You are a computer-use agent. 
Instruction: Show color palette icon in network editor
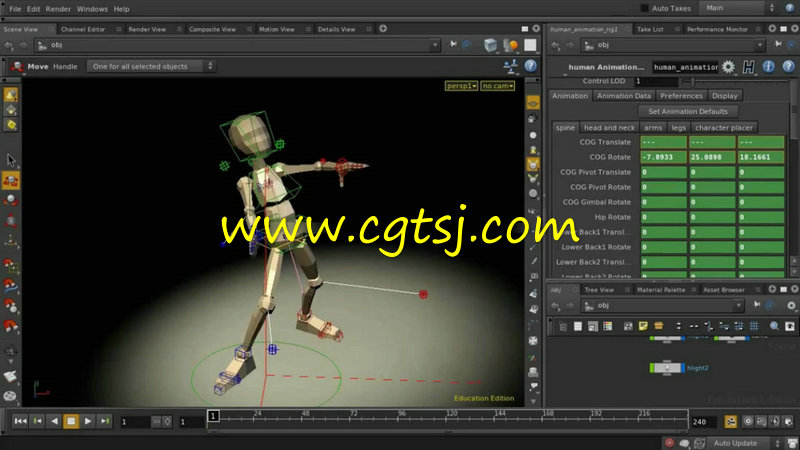coord(608,326)
